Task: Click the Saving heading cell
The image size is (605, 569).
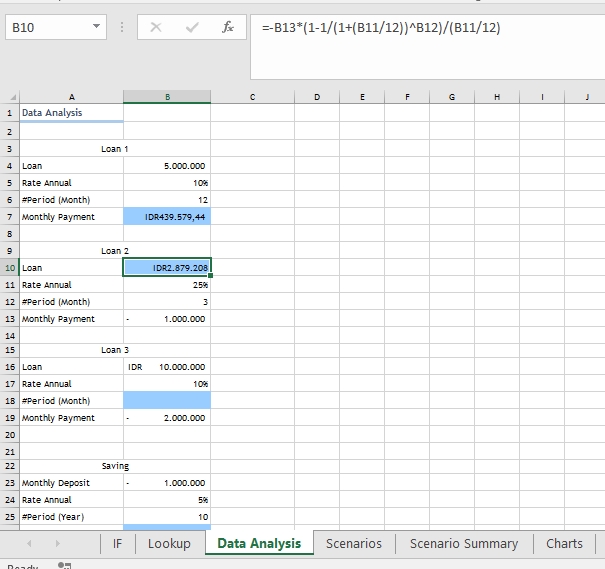Action: (x=115, y=466)
